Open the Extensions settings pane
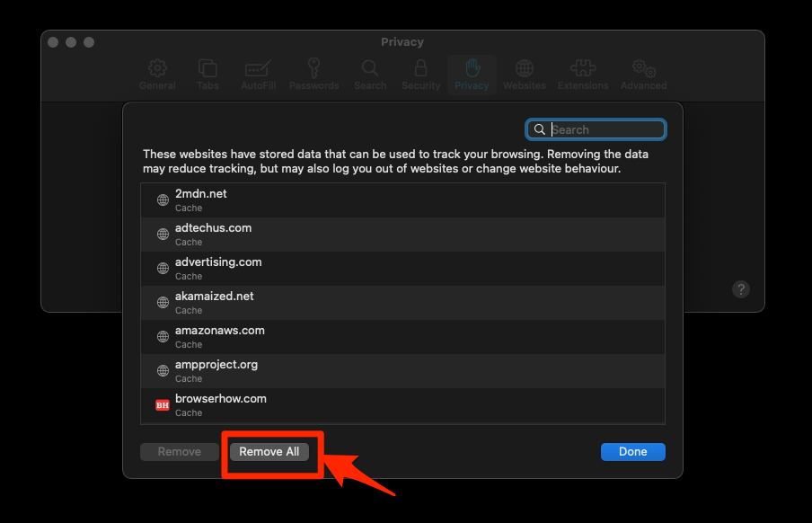This screenshot has height=523, width=812. click(582, 74)
